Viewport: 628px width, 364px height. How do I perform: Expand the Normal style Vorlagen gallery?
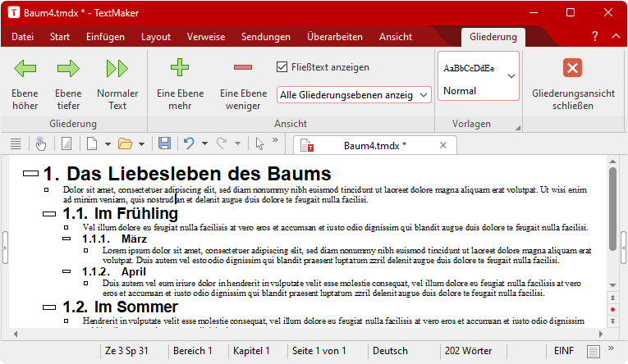[511, 75]
